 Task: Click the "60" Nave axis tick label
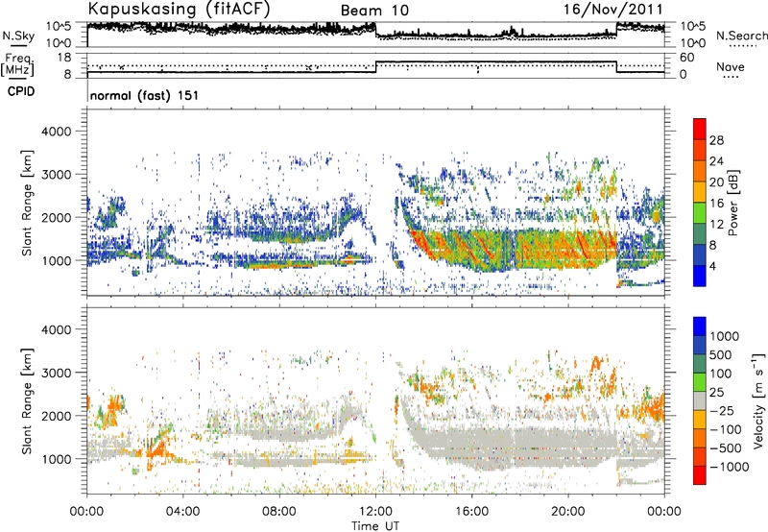[x=686, y=58]
